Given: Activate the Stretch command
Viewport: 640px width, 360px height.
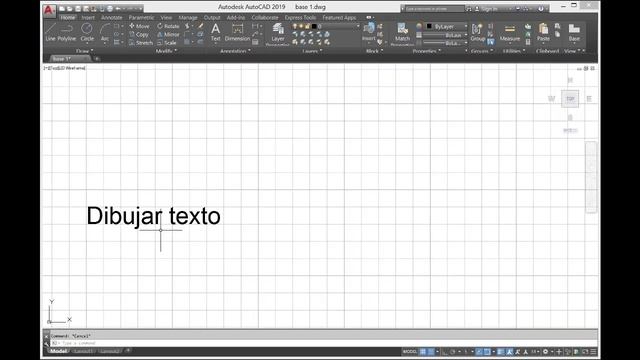Looking at the screenshot, I should 141,43.
